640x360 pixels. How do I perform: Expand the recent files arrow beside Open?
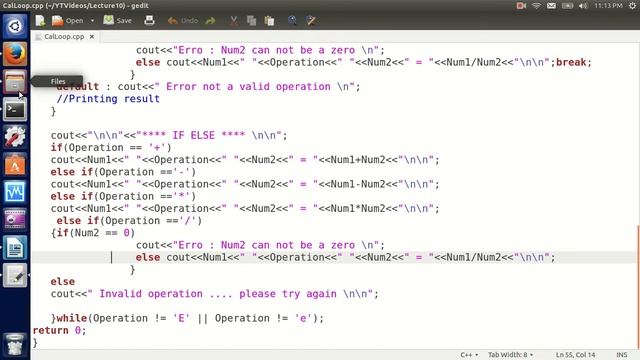(x=92, y=20)
